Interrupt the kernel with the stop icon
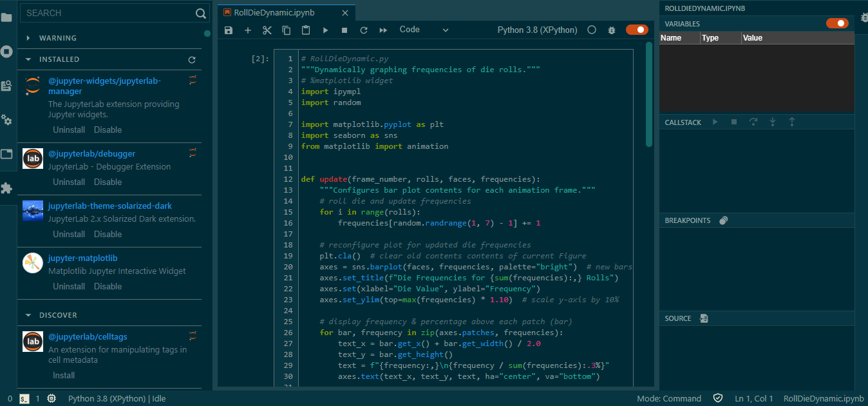Screen dimensions: 868x406 point(344,30)
